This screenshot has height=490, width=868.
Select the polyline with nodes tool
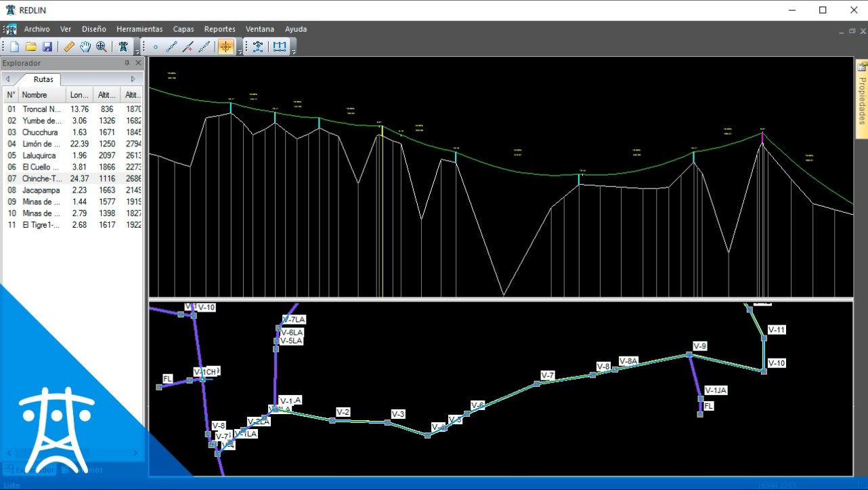(x=172, y=47)
